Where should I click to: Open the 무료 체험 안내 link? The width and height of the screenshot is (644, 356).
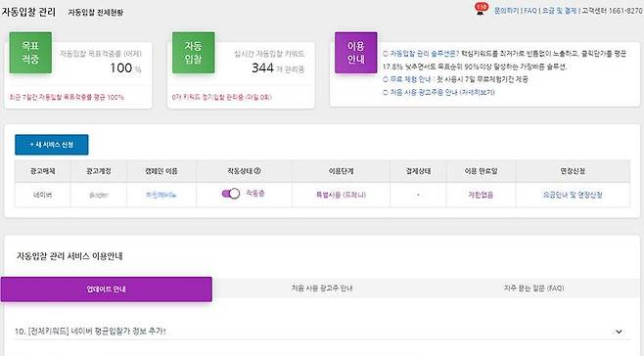(411, 79)
